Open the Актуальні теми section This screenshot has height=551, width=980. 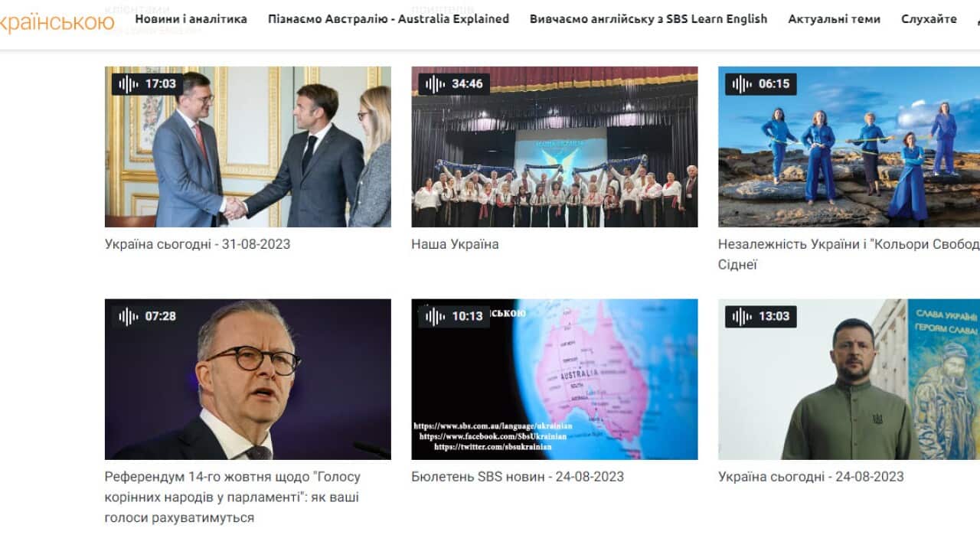click(834, 19)
